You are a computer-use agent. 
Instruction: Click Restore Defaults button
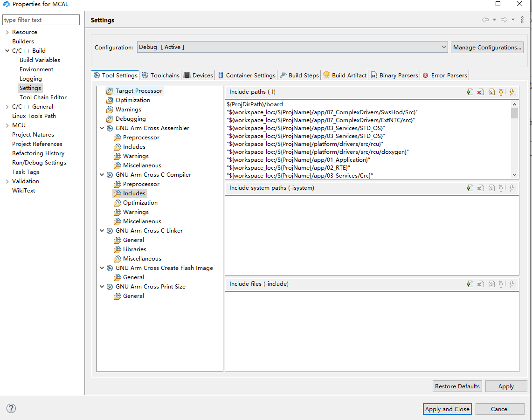coord(457,386)
